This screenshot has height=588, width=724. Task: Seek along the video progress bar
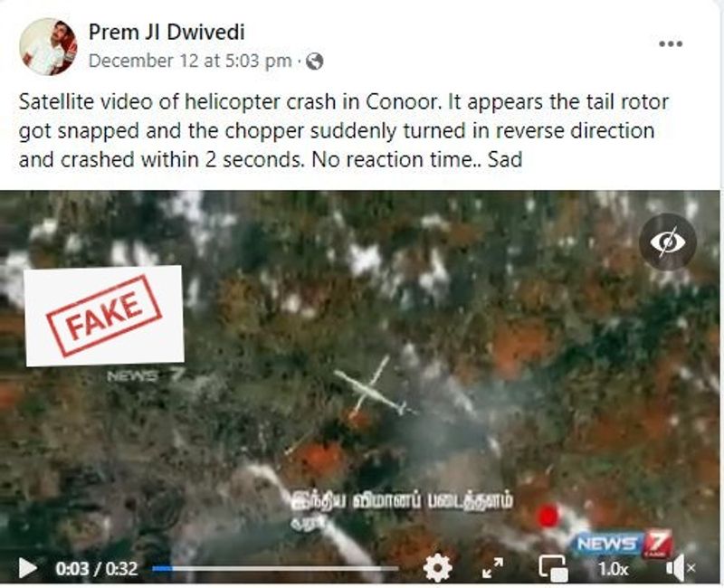pyautogui.click(x=275, y=569)
